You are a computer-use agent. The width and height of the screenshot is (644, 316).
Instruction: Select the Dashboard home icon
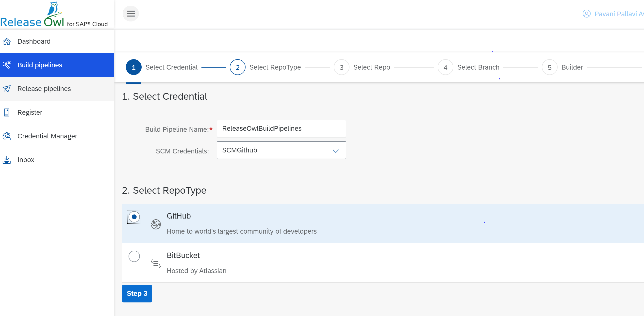click(7, 41)
